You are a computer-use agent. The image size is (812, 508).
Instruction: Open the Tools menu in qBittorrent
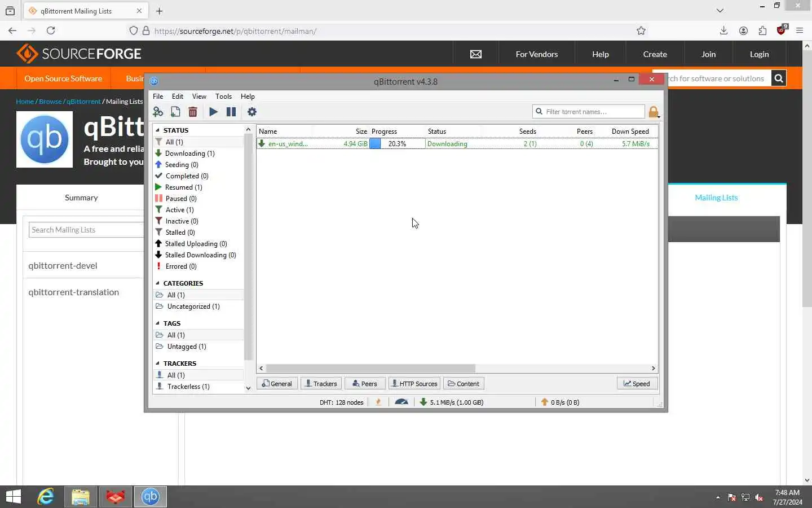223,97
